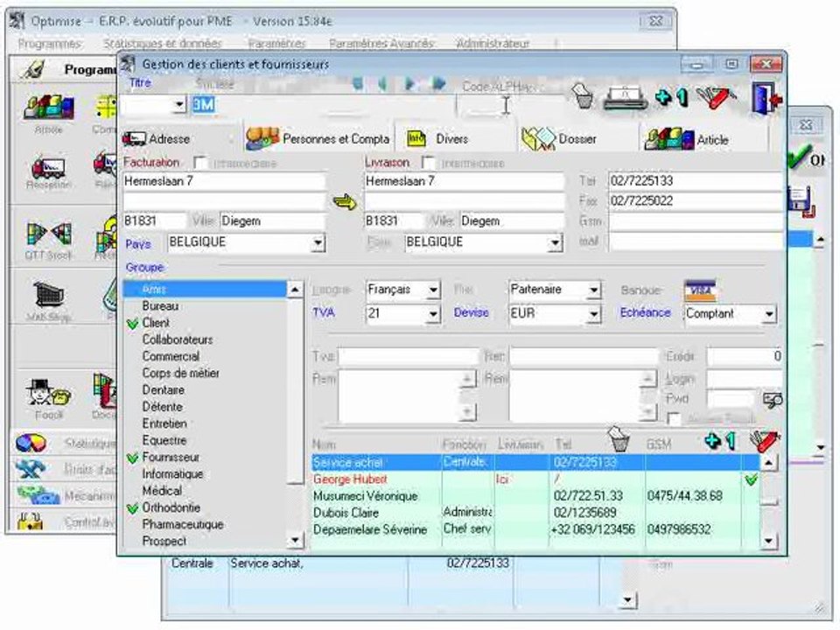Jump to the last record arrow
This screenshot has height=630, width=840.
[x=439, y=84]
